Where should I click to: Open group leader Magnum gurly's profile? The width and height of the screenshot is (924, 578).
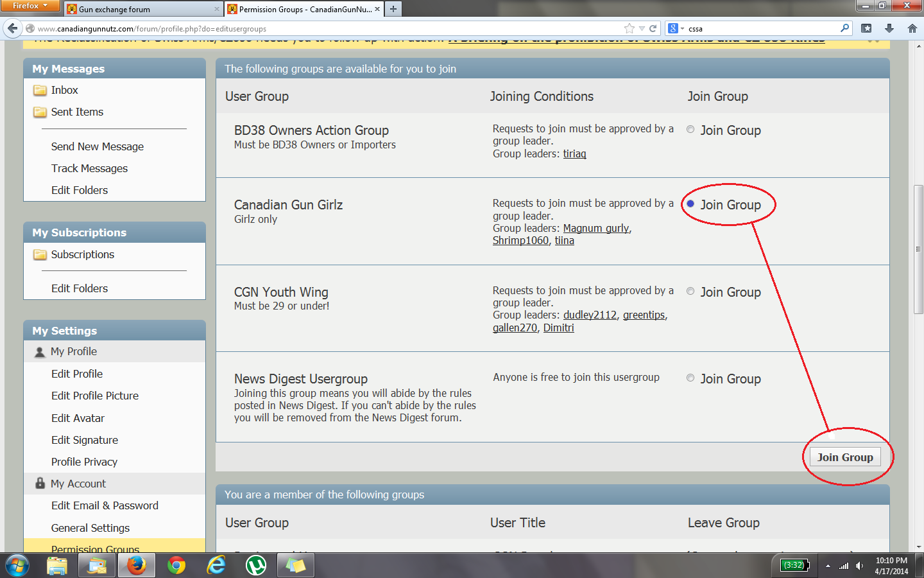pyautogui.click(x=596, y=228)
